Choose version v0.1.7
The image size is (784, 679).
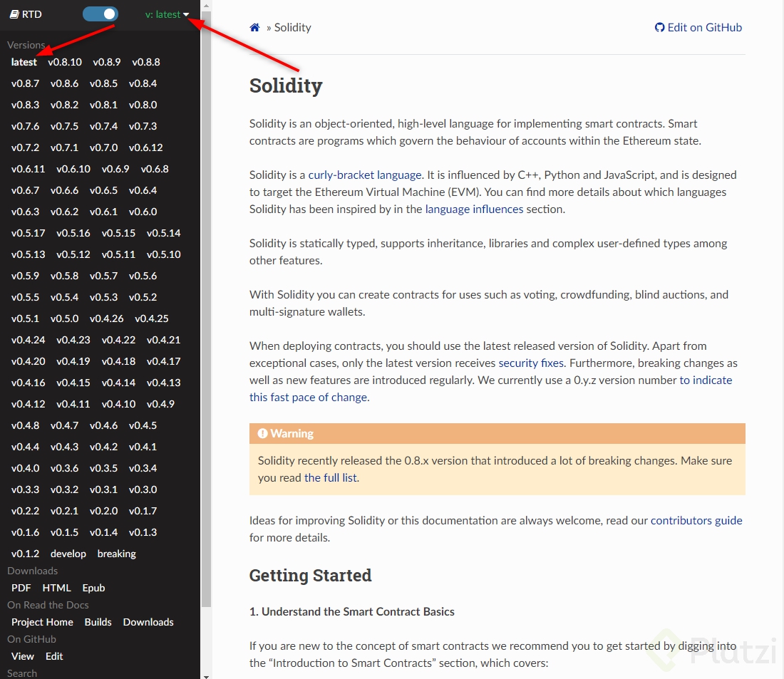[x=143, y=511]
